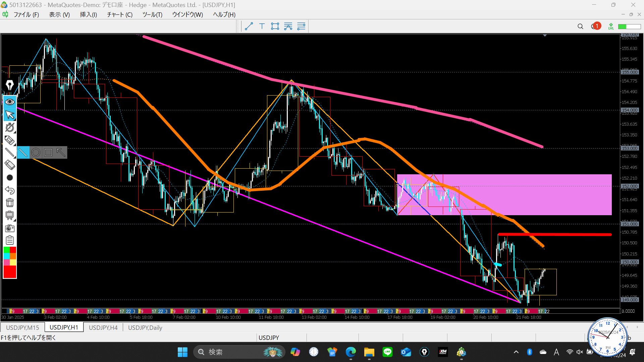Choose the cyan color swatch
The image size is (644, 362).
(x=6, y=256)
